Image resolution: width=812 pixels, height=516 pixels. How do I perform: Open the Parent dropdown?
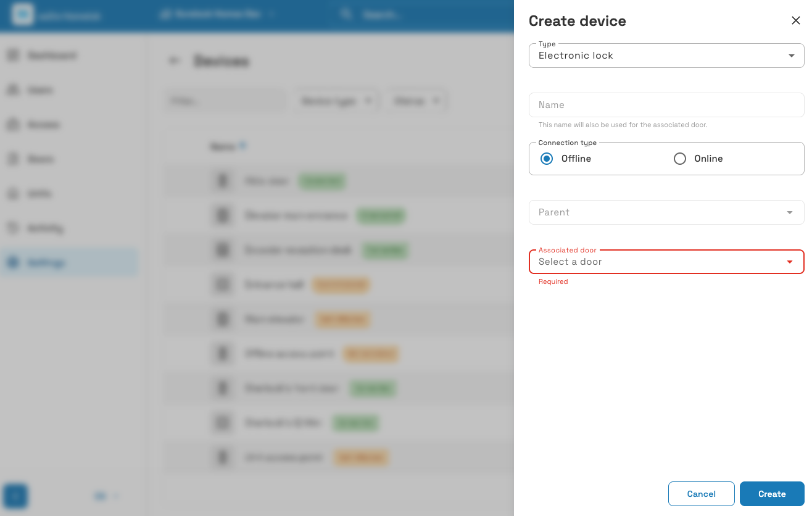[x=666, y=212]
